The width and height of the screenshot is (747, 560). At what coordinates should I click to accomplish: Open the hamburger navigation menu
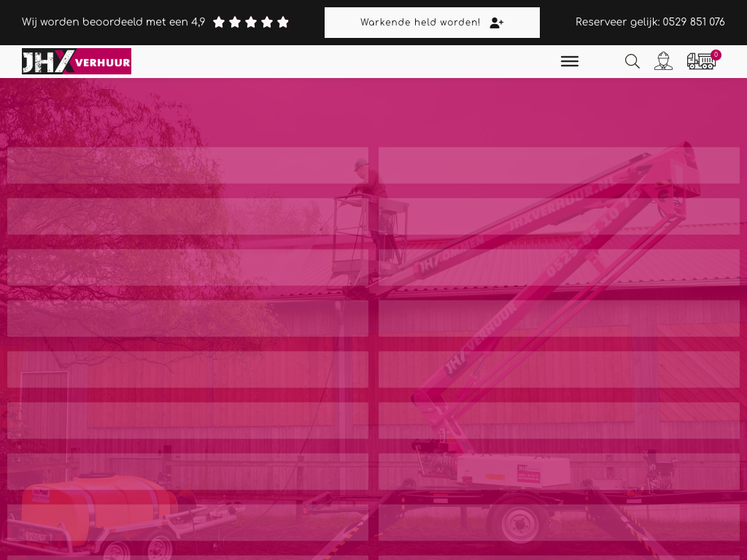[570, 62]
